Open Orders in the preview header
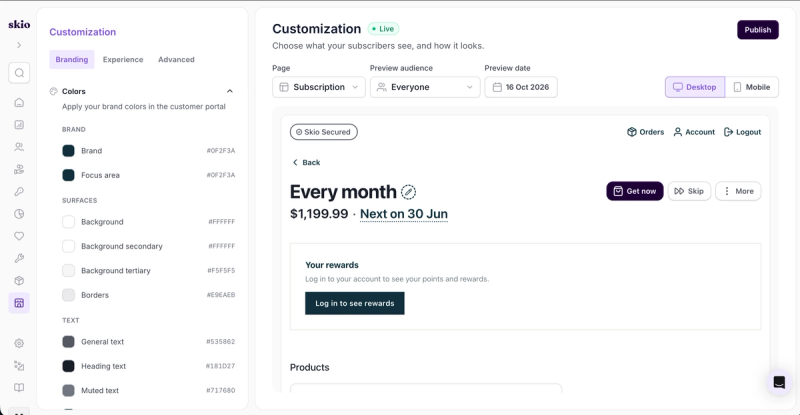The width and height of the screenshot is (800, 415). pyautogui.click(x=645, y=132)
